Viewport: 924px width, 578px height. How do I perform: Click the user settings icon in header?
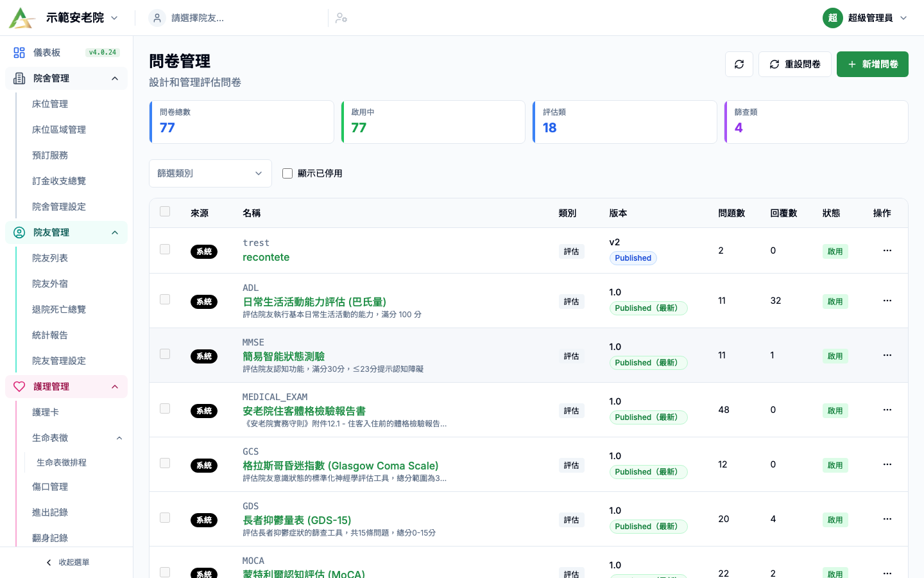[x=341, y=18]
